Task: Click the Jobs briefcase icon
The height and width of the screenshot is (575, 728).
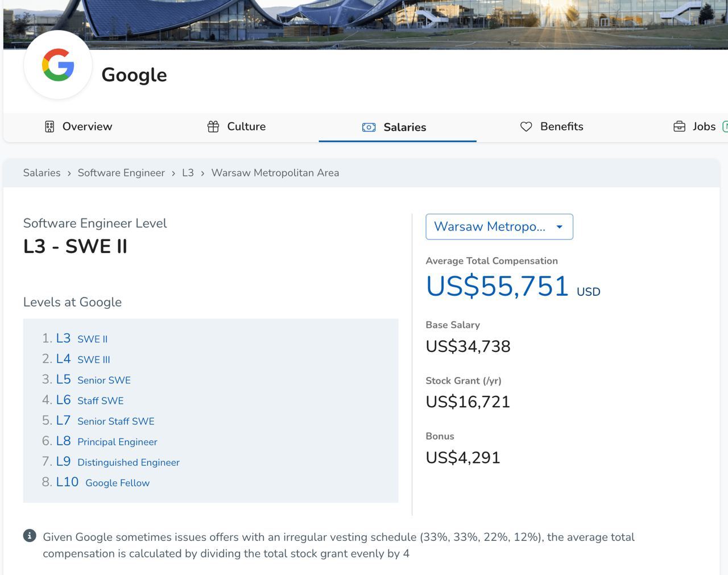Action: (679, 127)
